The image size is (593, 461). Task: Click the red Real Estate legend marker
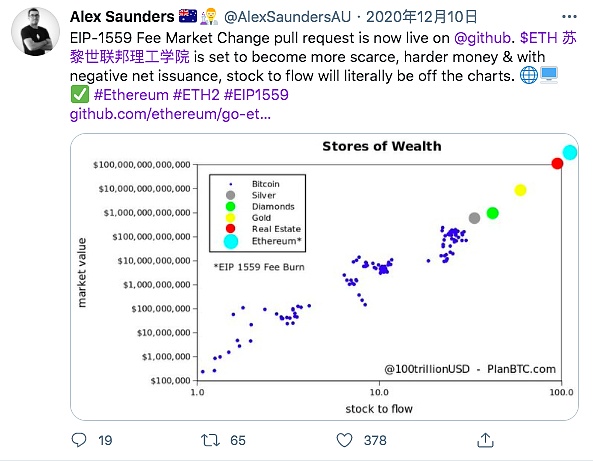(230, 228)
